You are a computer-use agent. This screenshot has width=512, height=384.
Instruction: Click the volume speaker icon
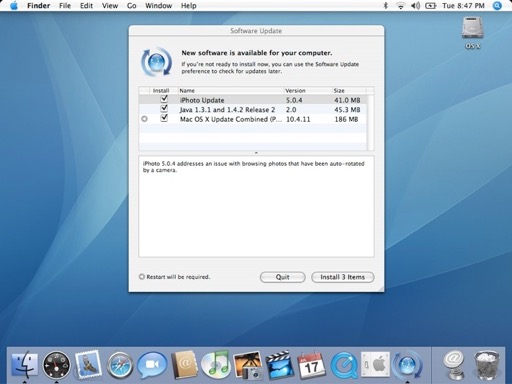(x=416, y=6)
